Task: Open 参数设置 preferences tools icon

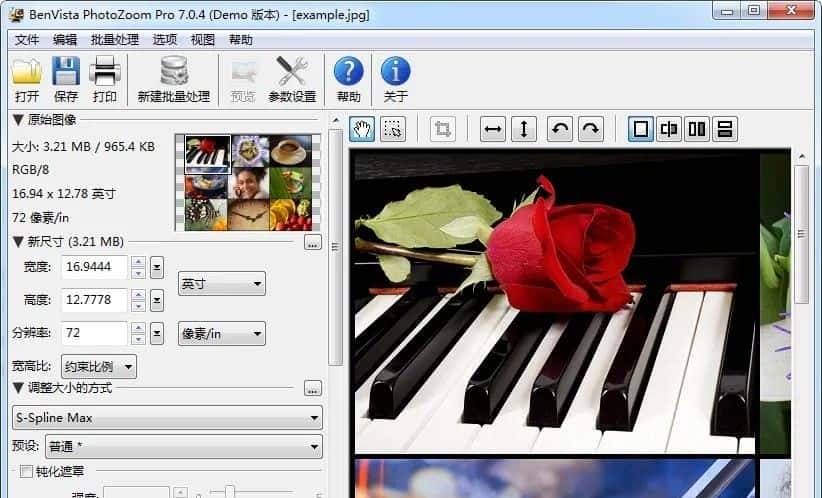Action: tap(292, 72)
